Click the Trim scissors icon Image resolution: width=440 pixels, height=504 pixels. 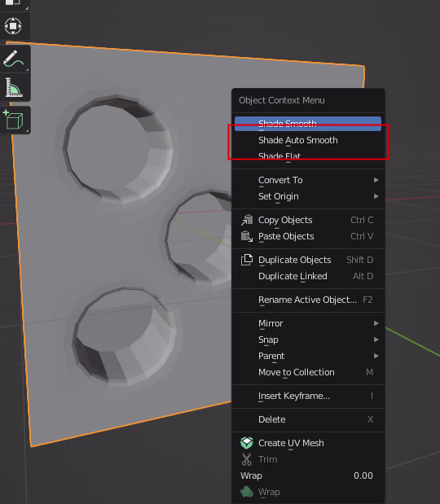click(247, 460)
